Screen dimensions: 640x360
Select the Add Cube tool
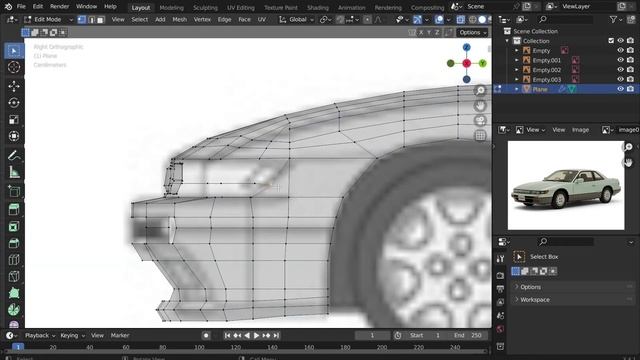14,191
